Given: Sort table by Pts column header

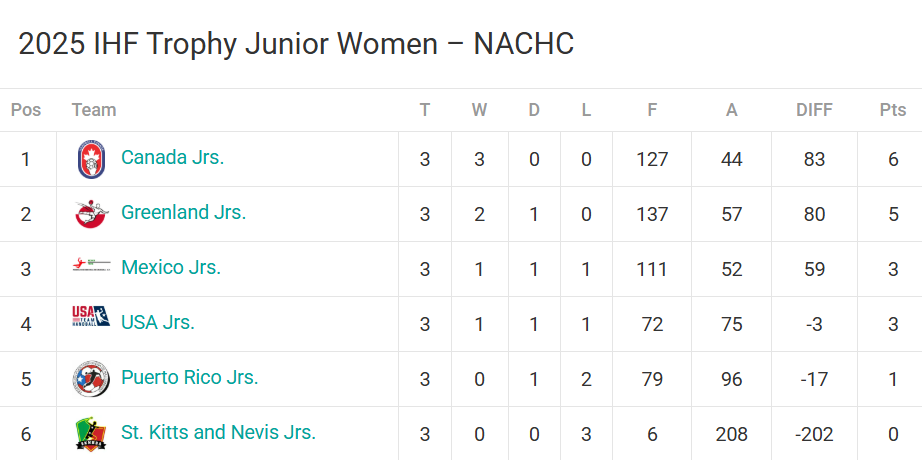Looking at the screenshot, I should click(x=893, y=110).
